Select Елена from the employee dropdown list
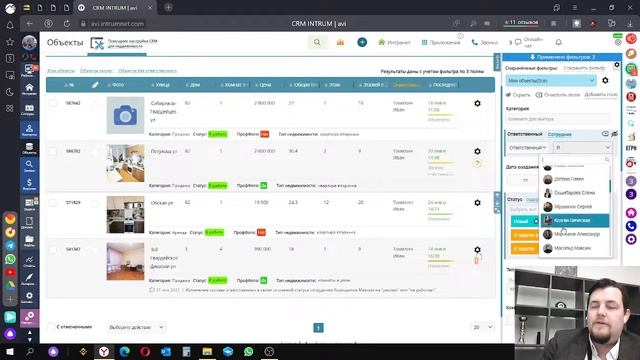 coord(575,193)
